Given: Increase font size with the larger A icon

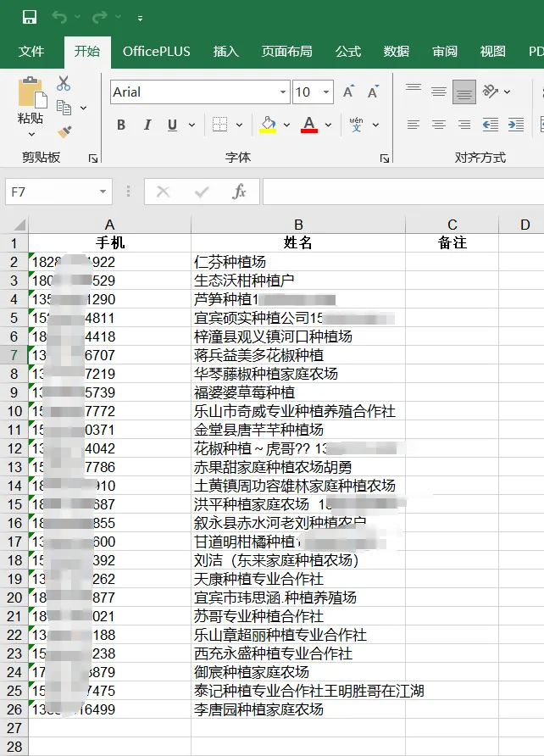Looking at the screenshot, I should [348, 92].
